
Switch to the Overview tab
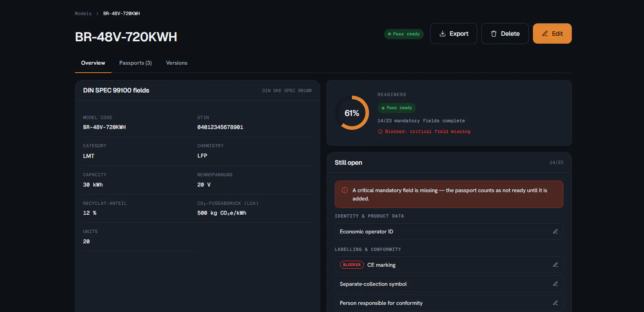pos(93,63)
